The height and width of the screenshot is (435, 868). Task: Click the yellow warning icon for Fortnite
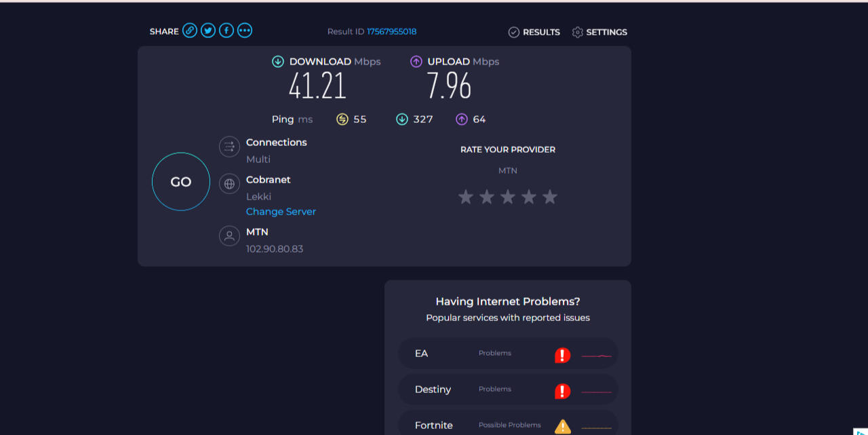(x=562, y=426)
